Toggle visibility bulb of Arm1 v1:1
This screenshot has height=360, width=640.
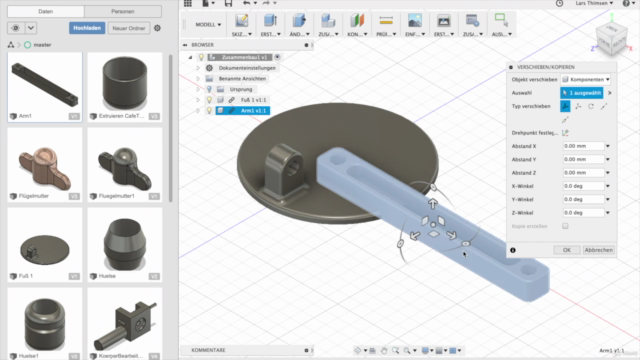(209, 111)
